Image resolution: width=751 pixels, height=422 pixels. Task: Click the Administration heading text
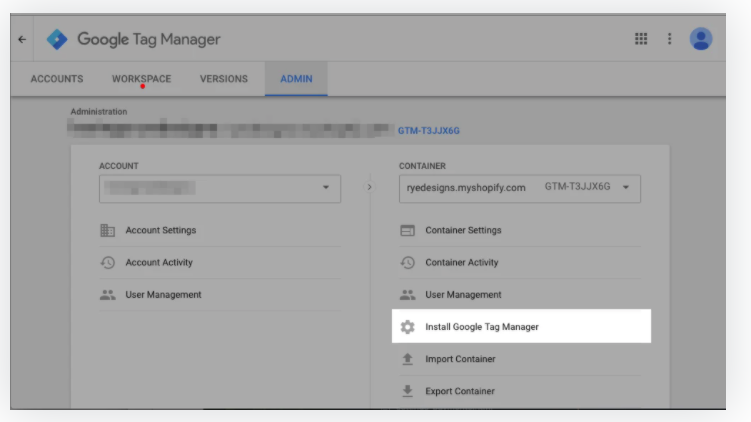99,112
